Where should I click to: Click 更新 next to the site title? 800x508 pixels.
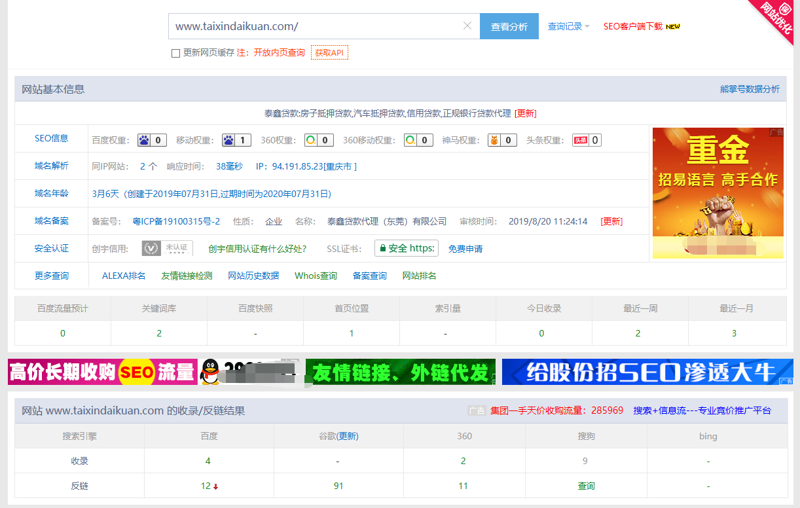[526, 113]
